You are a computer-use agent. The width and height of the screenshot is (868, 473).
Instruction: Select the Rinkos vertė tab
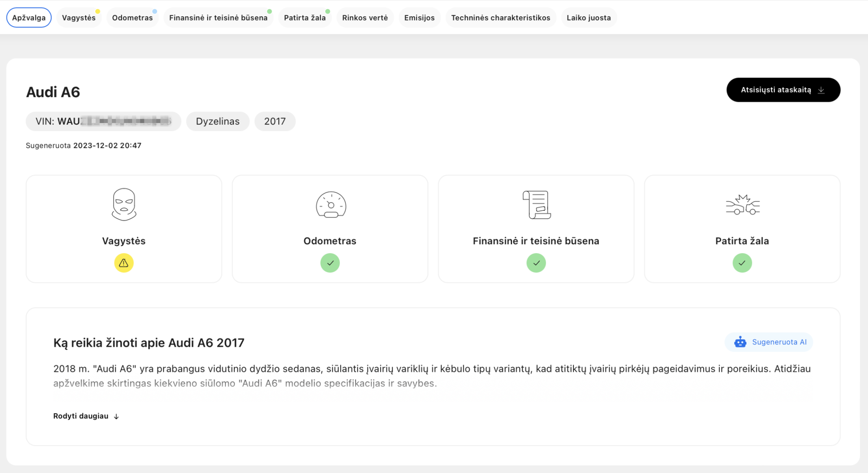click(365, 18)
